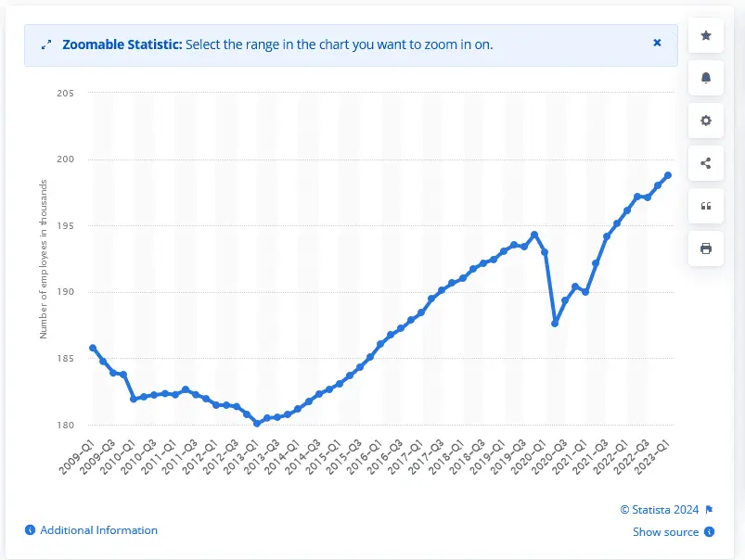The image size is (745, 560).
Task: Click the quotation mark citation icon
Action: (x=706, y=206)
